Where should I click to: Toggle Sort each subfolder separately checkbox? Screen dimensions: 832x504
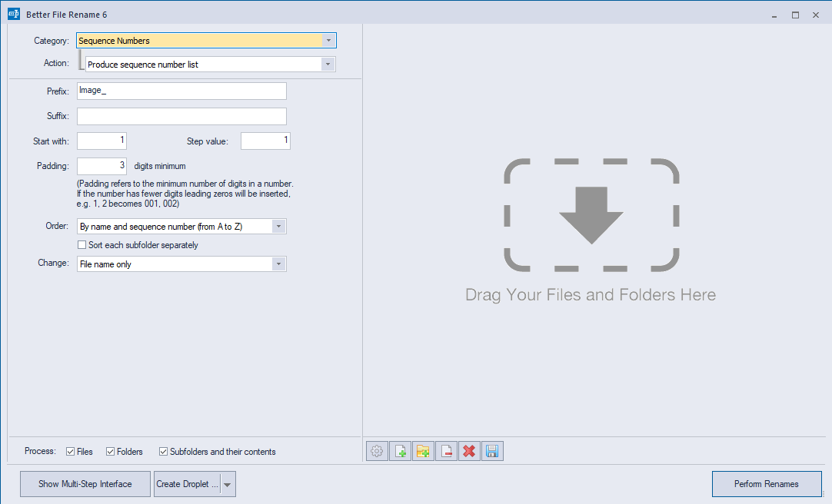coord(82,245)
